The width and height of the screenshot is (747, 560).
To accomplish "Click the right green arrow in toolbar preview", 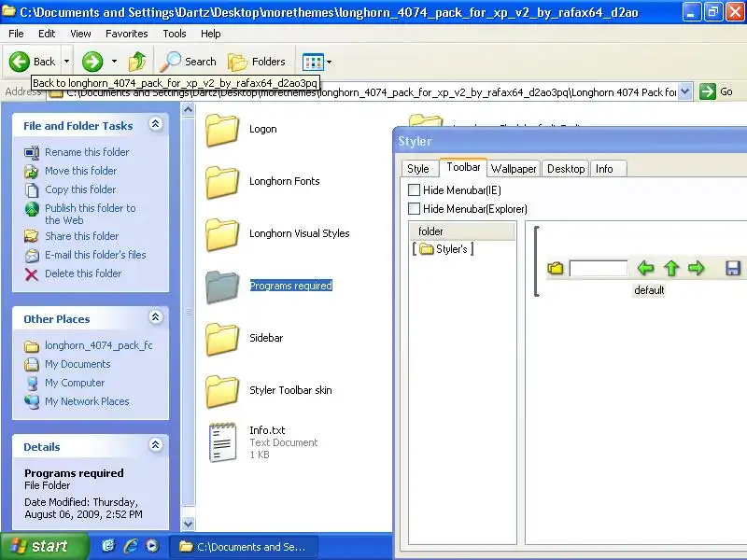I will click(697, 268).
